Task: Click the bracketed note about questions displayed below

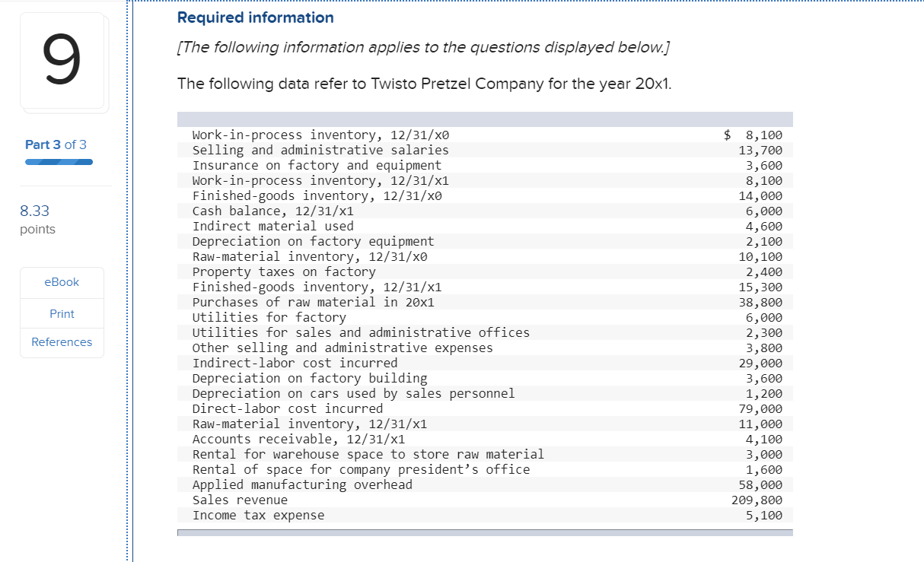Action: pos(425,48)
